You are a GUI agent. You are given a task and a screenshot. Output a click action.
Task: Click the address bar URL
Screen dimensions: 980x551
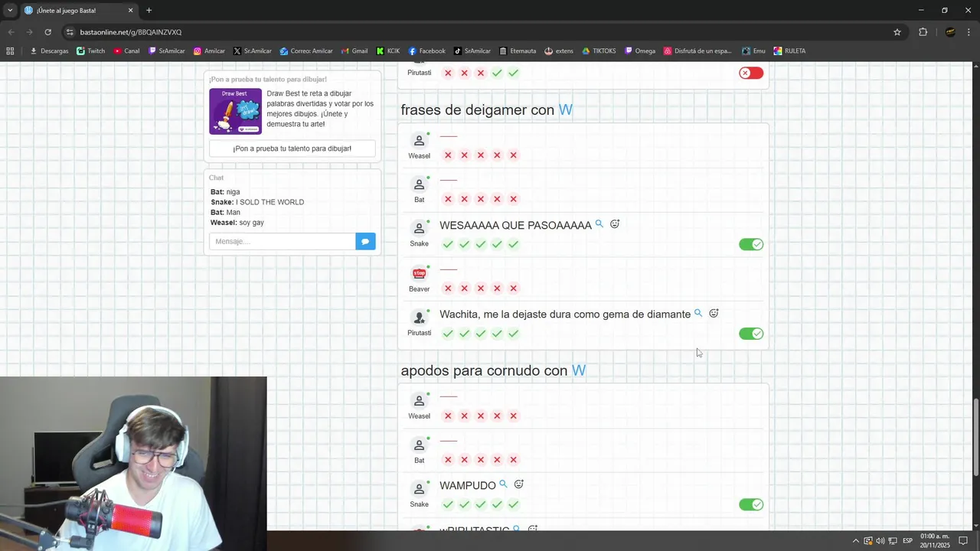coord(131,32)
